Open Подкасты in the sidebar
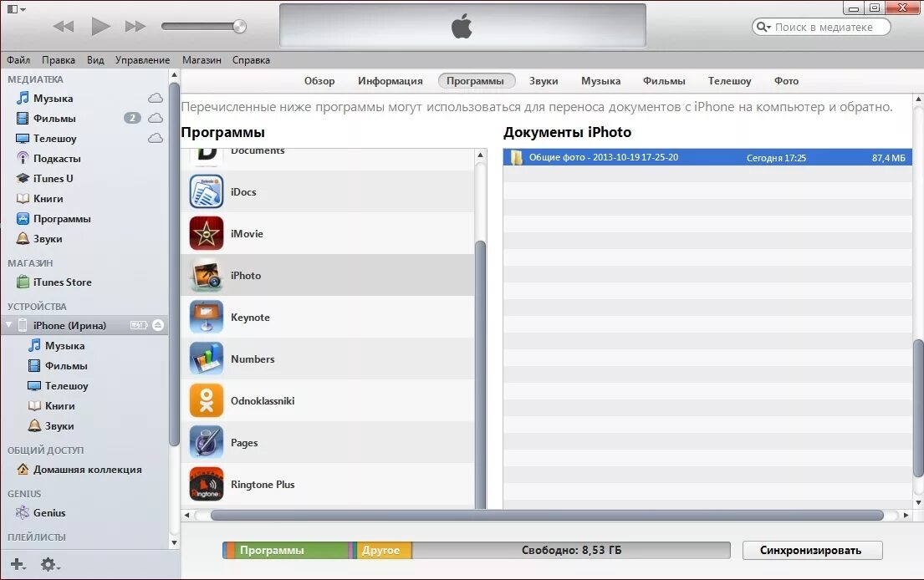Image resolution: width=924 pixels, height=580 pixels. coord(57,159)
